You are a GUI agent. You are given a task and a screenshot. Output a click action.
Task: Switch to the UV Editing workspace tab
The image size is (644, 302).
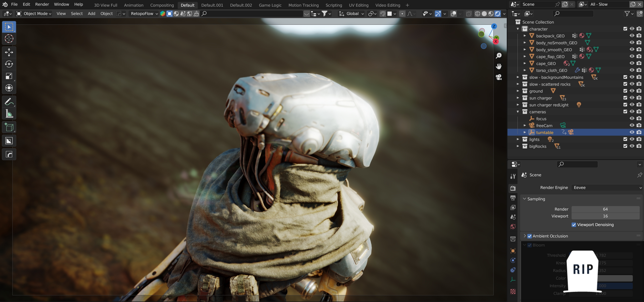[x=359, y=5]
